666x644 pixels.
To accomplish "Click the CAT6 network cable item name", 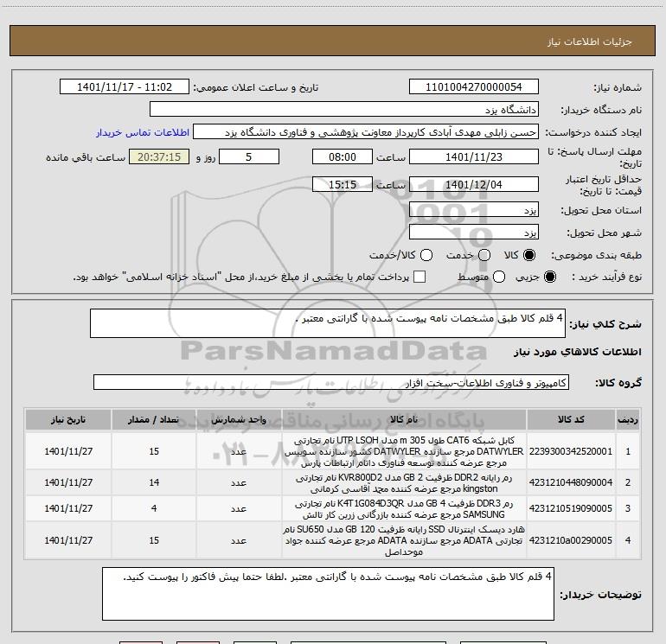I will tap(404, 451).
